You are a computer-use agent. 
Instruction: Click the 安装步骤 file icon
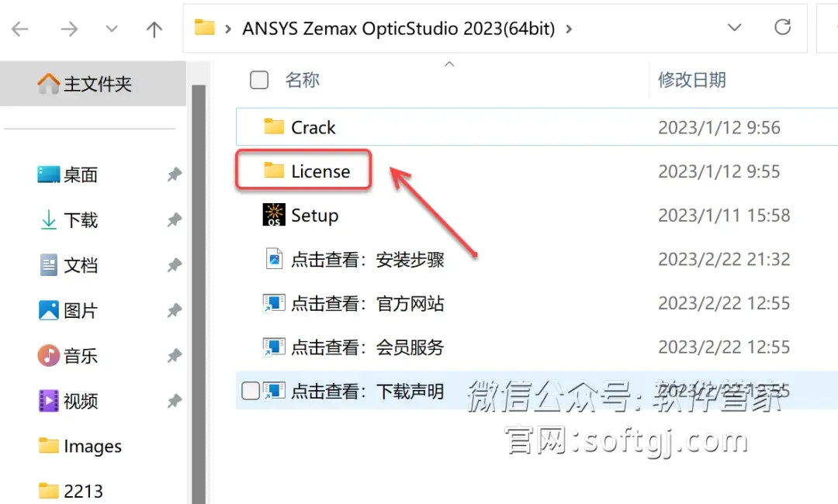tap(274, 259)
